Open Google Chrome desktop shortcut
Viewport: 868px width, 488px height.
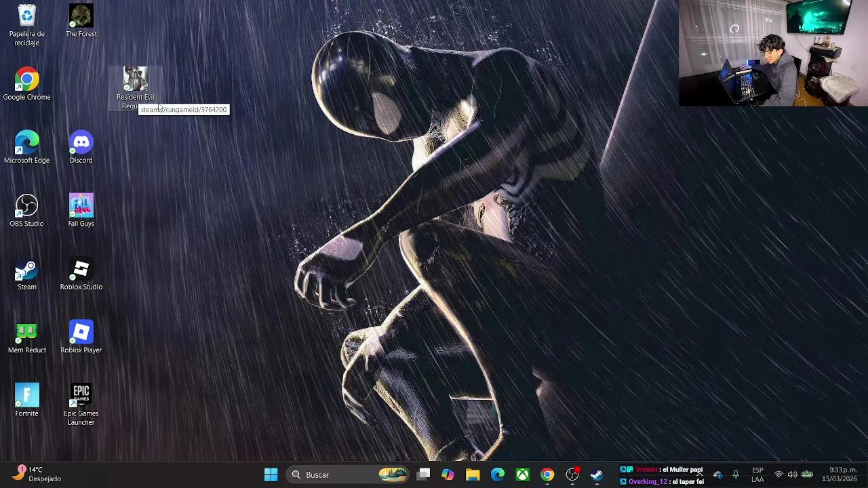pos(26,84)
